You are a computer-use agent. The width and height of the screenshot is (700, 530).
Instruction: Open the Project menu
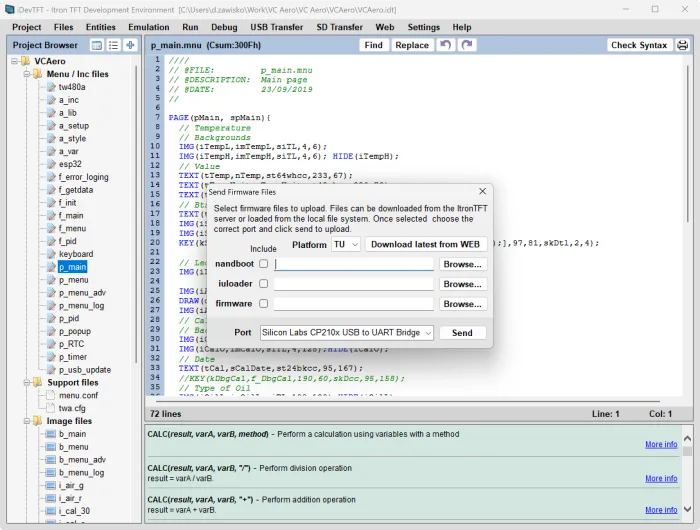(27, 27)
